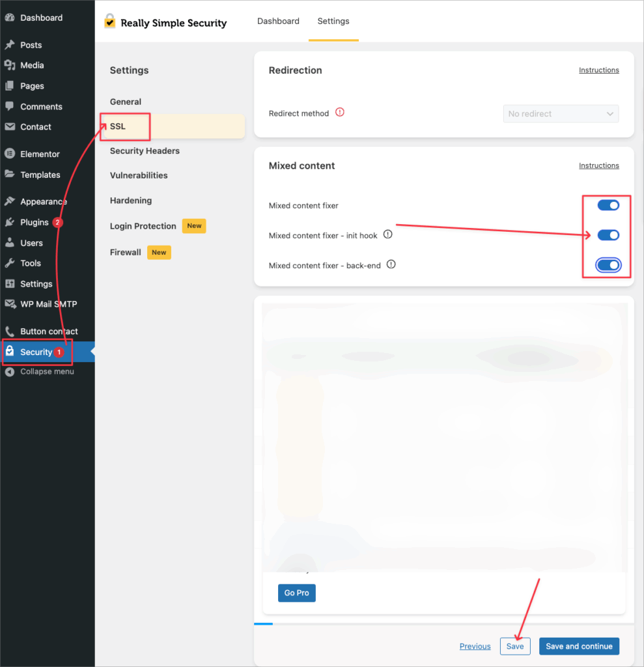Screen dimensions: 644x667
Task: Open Login Protection settings section
Action: click(x=143, y=226)
